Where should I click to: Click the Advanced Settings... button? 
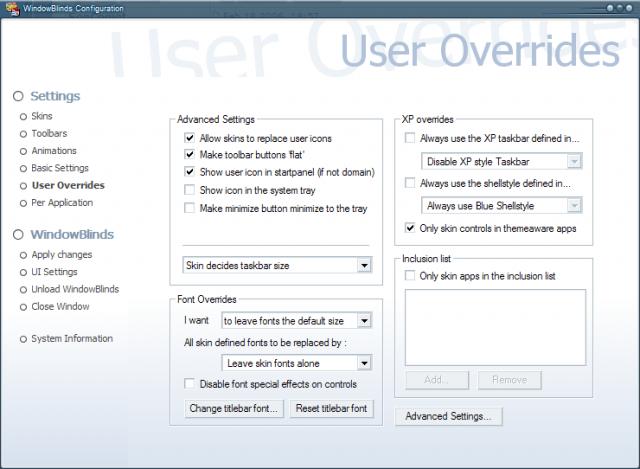tap(448, 416)
